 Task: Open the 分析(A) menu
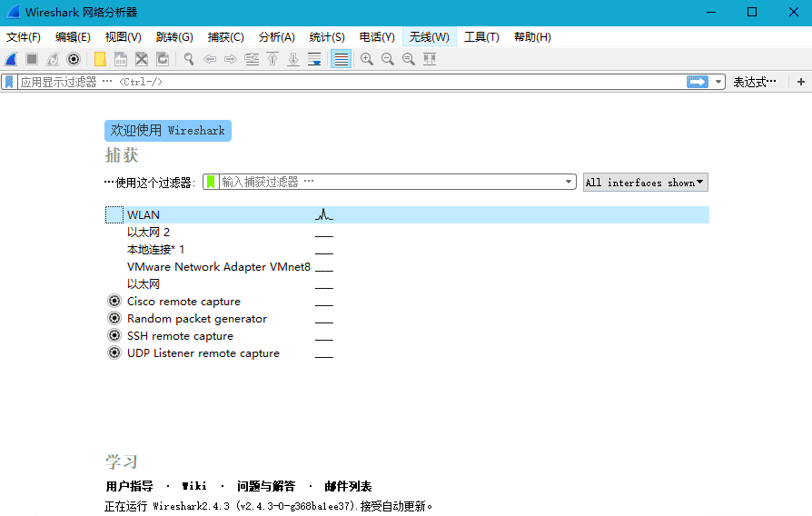(276, 37)
